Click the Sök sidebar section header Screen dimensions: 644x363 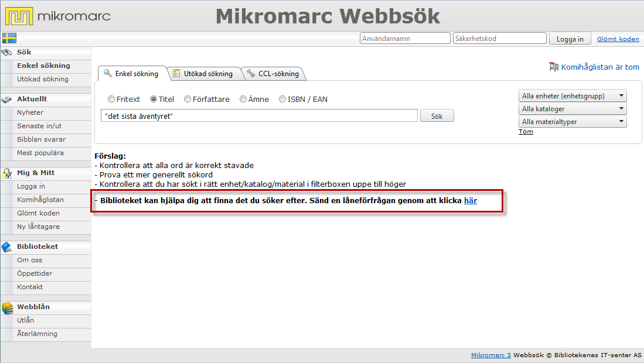(x=24, y=52)
